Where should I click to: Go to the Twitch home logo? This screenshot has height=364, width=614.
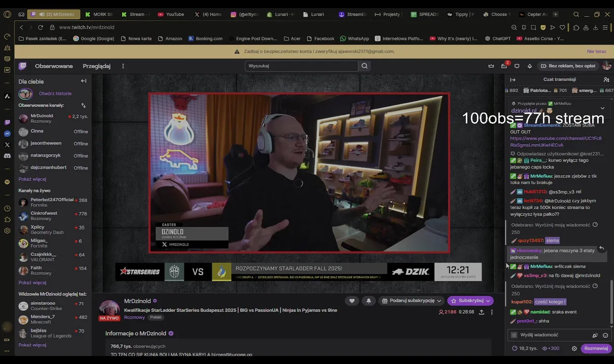[x=23, y=66]
